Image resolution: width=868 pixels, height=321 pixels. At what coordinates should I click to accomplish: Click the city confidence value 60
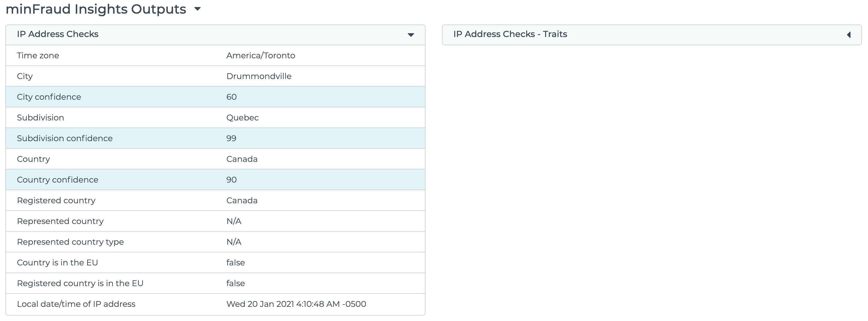tap(232, 97)
